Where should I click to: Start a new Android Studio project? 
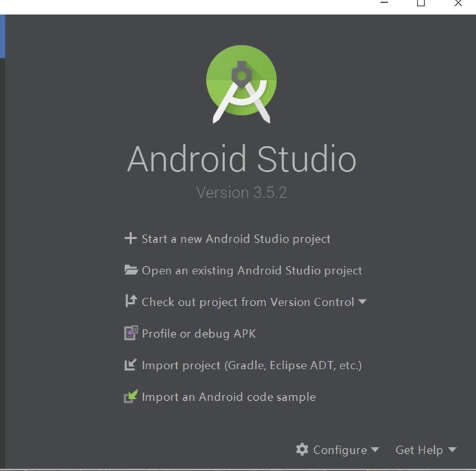pyautogui.click(x=236, y=239)
